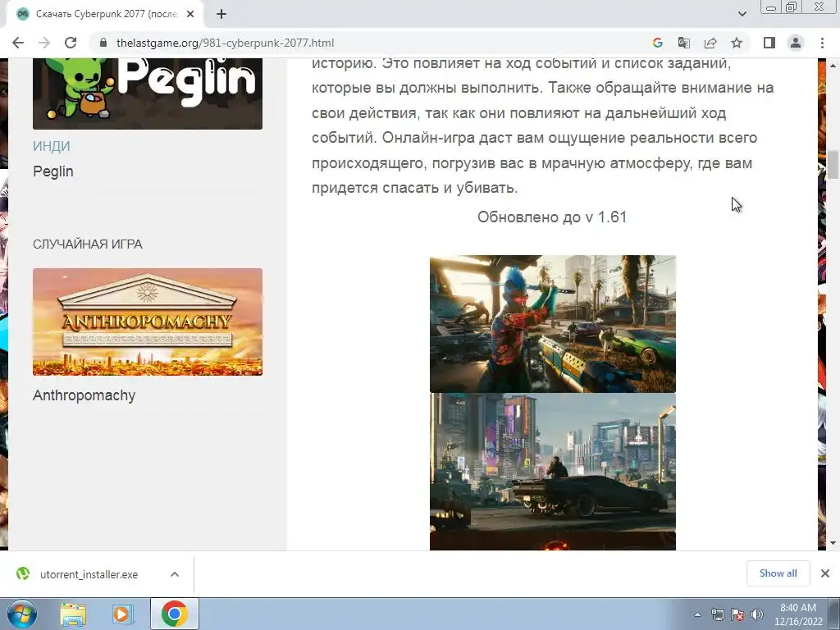The image size is (840, 630).
Task: Close the downloads bar
Action: pyautogui.click(x=825, y=573)
